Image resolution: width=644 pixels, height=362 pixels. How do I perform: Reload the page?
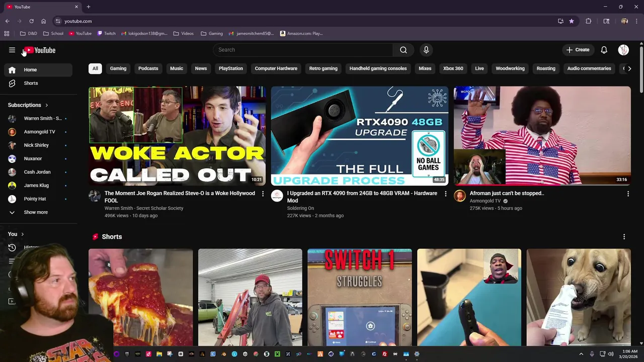(x=31, y=21)
